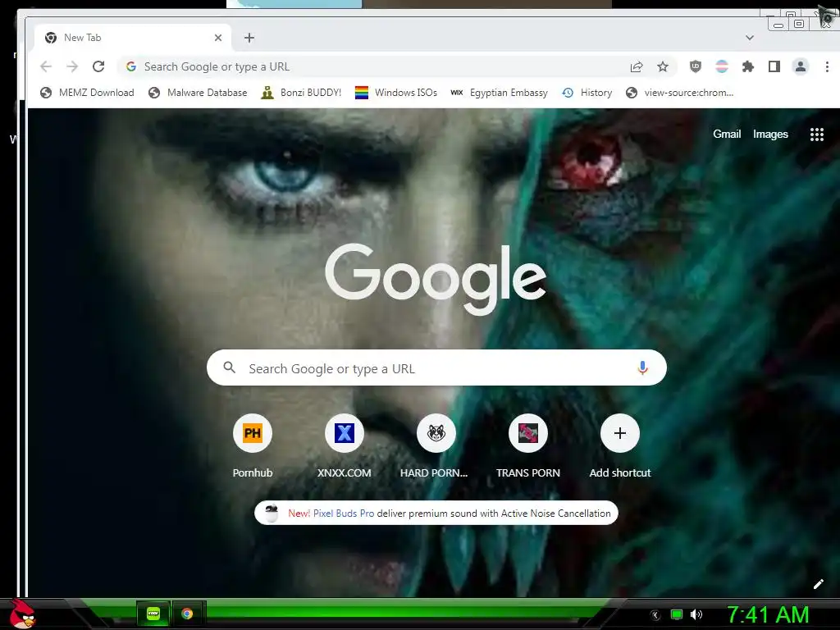Open the Angry Birds start button
This screenshot has height=630, width=840.
[22, 614]
